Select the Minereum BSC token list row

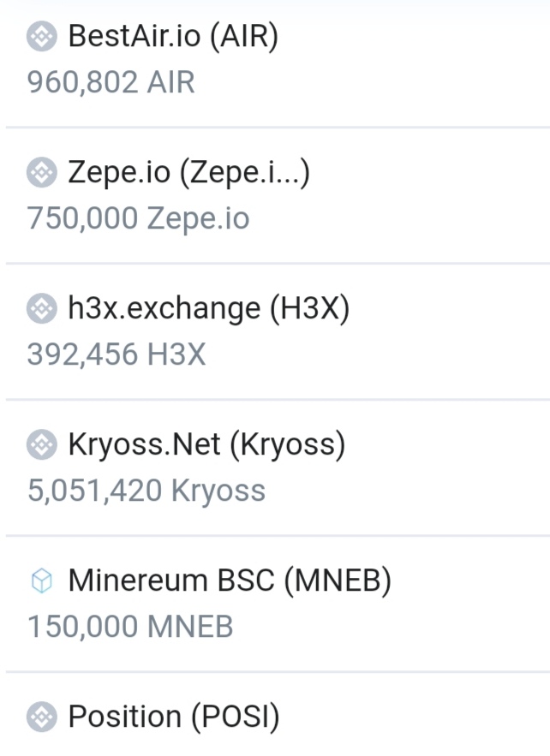click(x=278, y=603)
